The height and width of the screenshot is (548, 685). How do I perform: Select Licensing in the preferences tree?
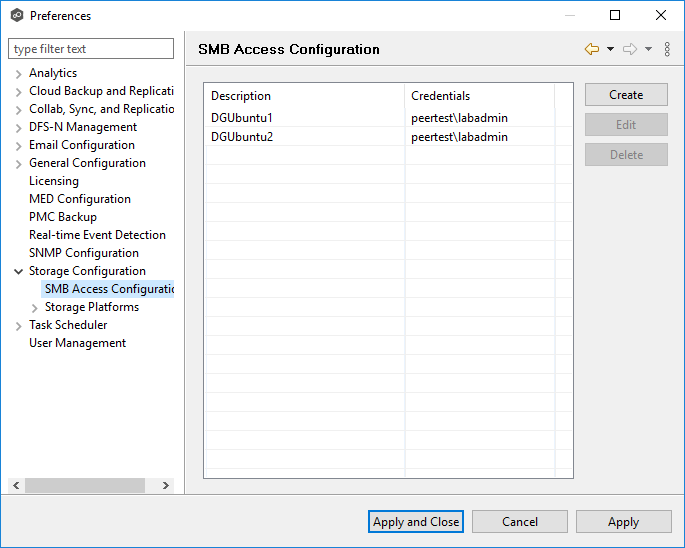coord(54,181)
